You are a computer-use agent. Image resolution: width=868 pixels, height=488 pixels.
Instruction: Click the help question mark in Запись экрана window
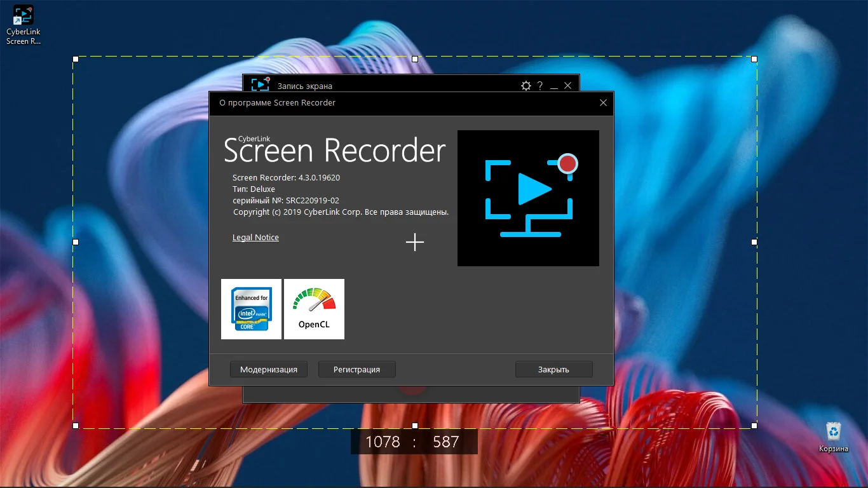pos(540,86)
